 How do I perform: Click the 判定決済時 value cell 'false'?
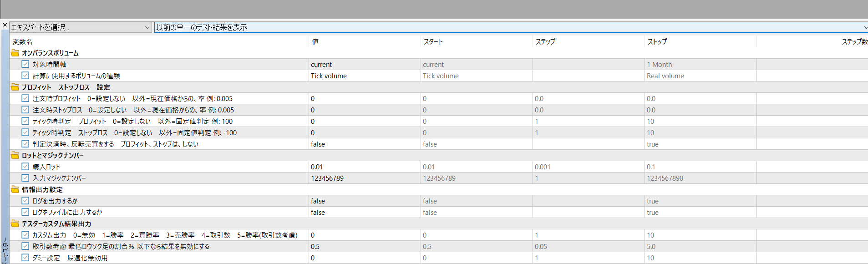[365, 144]
